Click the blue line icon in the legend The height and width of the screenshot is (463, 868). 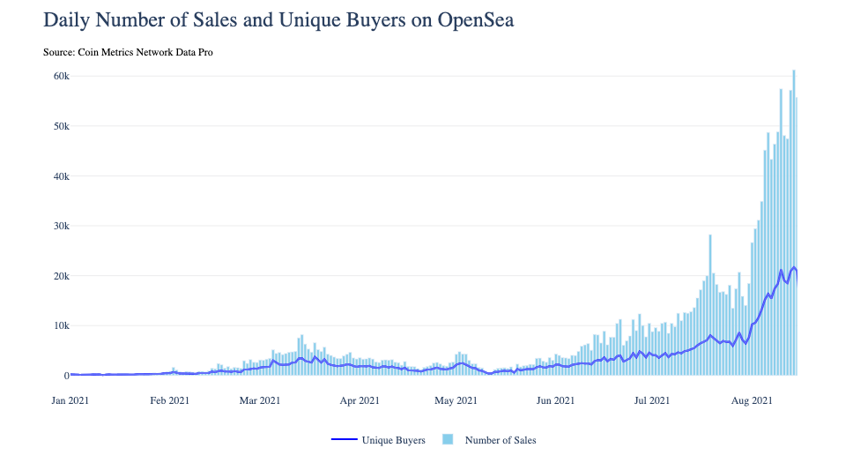[x=344, y=440]
